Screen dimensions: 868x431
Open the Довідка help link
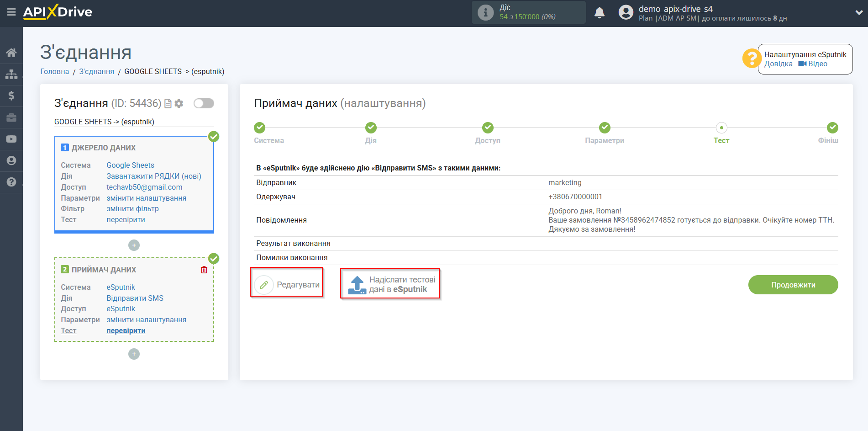[x=779, y=64]
